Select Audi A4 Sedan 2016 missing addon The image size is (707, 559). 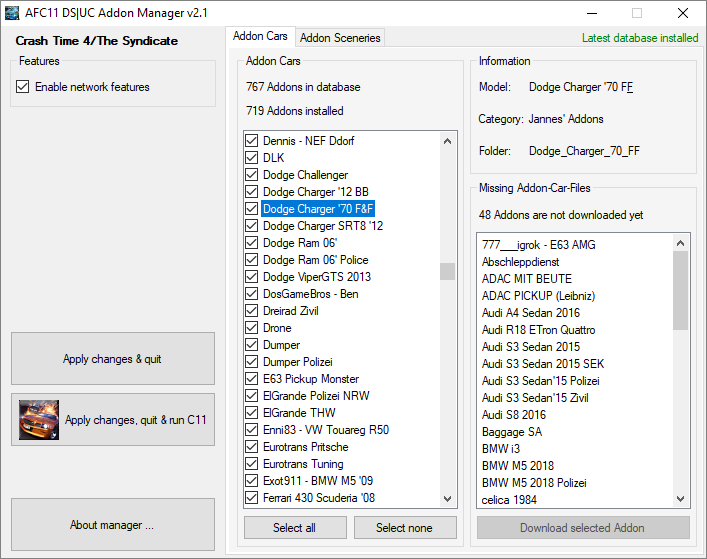(x=531, y=312)
